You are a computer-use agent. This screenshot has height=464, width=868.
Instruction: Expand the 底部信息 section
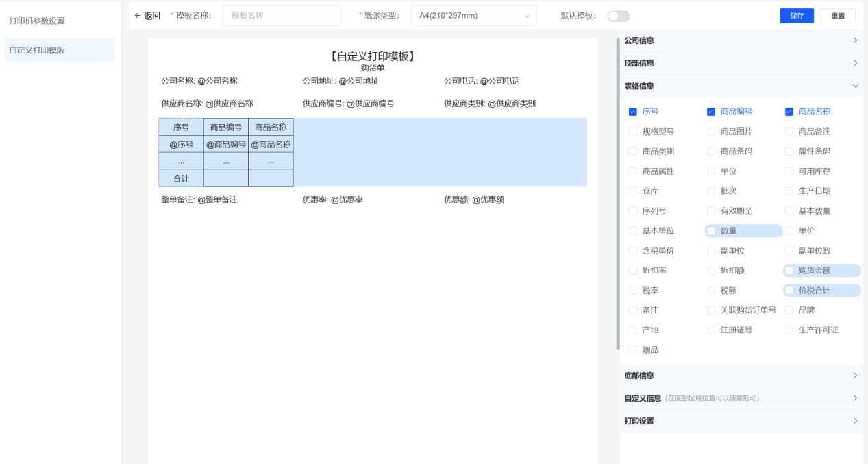[x=855, y=376]
